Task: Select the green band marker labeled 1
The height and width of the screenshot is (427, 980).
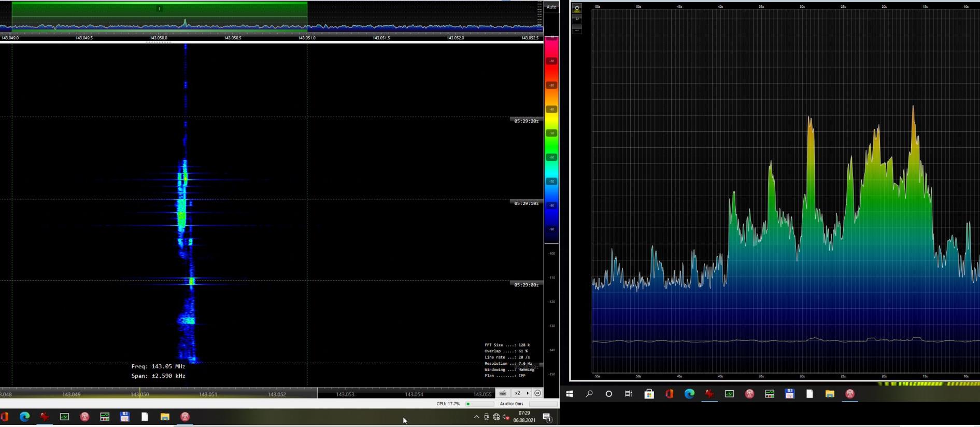Action: (159, 9)
